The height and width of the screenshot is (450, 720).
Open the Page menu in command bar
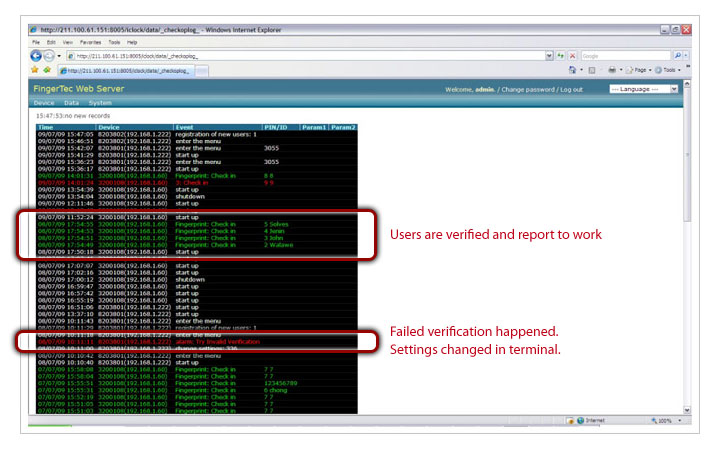pyautogui.click(x=638, y=70)
